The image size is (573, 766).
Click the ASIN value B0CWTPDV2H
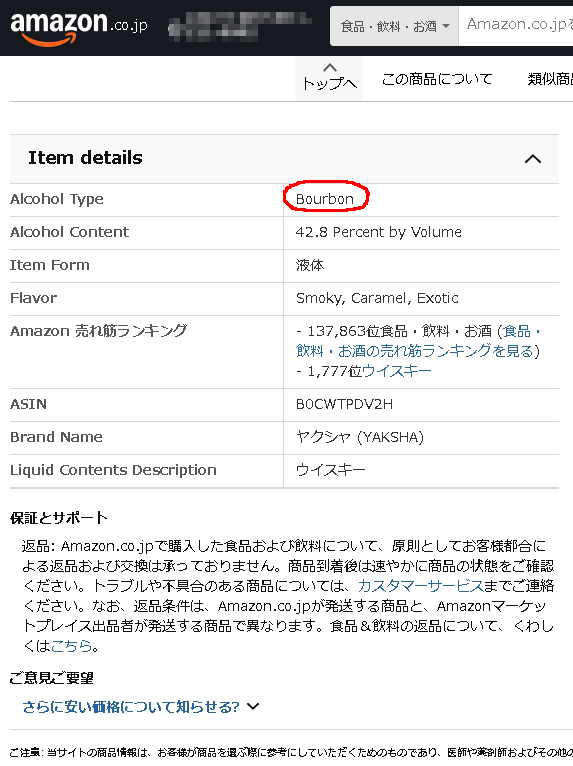click(x=344, y=404)
